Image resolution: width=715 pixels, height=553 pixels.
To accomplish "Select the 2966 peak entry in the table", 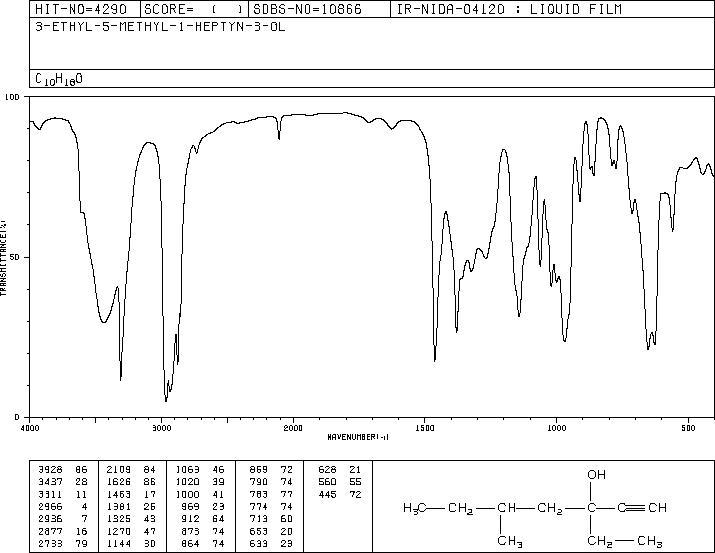I will click(62, 506).
